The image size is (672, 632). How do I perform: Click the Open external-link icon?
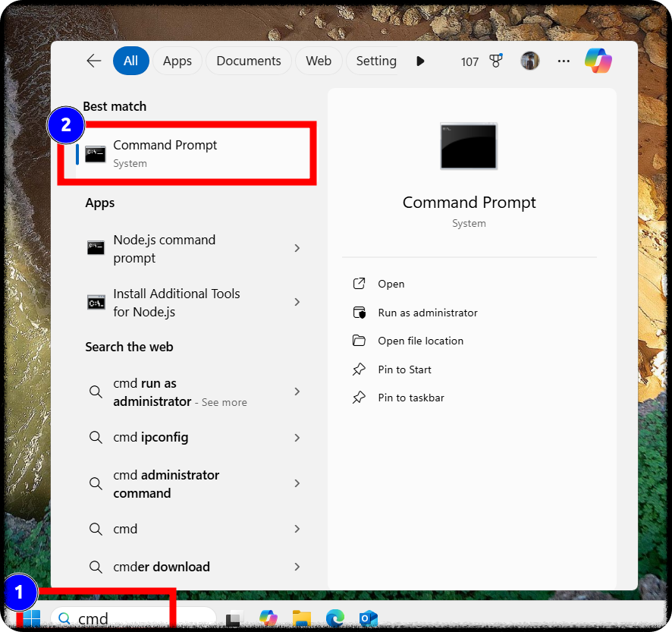pos(359,284)
